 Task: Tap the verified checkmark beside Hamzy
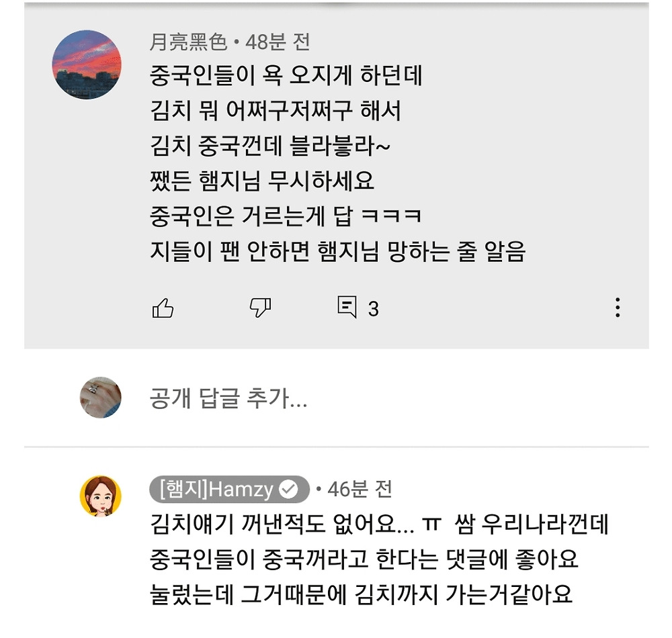pyautogui.click(x=289, y=490)
